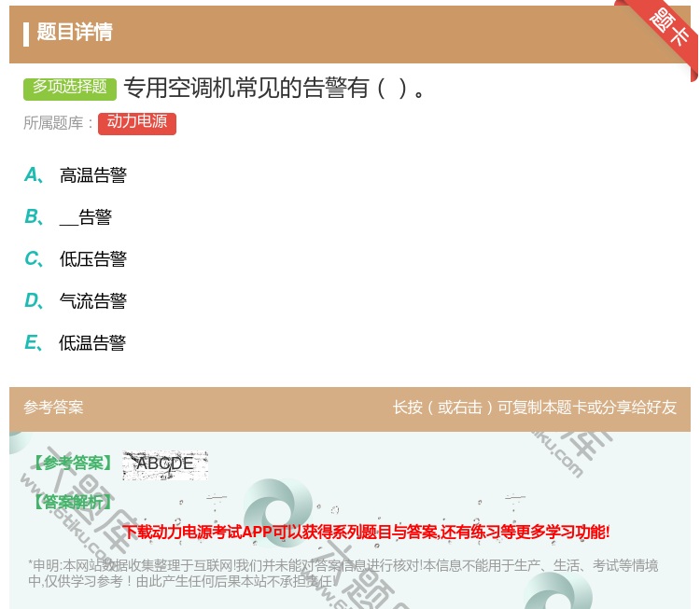Open the 动力电源 question bank tag
The height and width of the screenshot is (609, 700).
coord(137,123)
